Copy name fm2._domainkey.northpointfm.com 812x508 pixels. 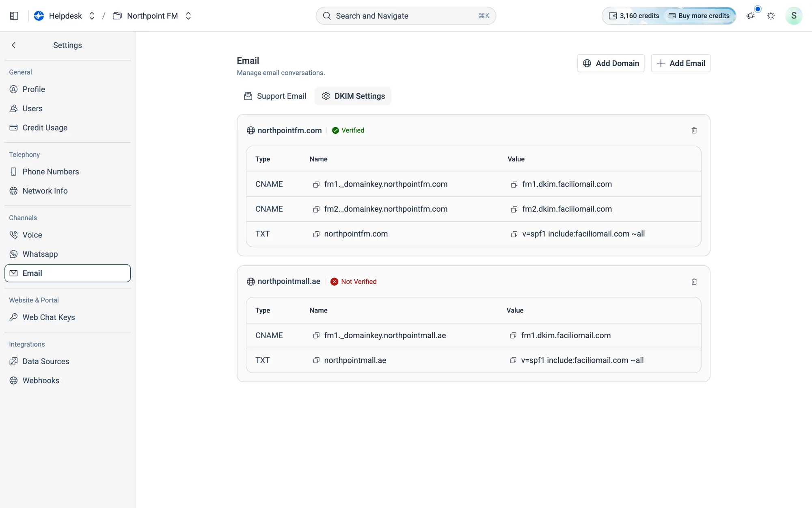(316, 209)
